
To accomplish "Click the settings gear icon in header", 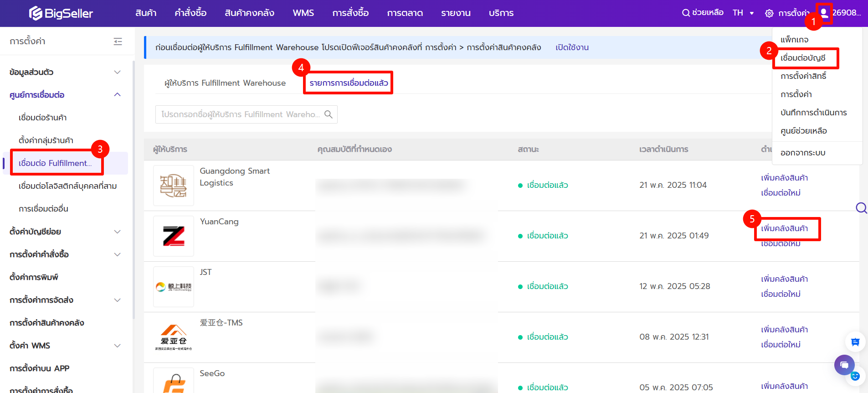I will (769, 13).
